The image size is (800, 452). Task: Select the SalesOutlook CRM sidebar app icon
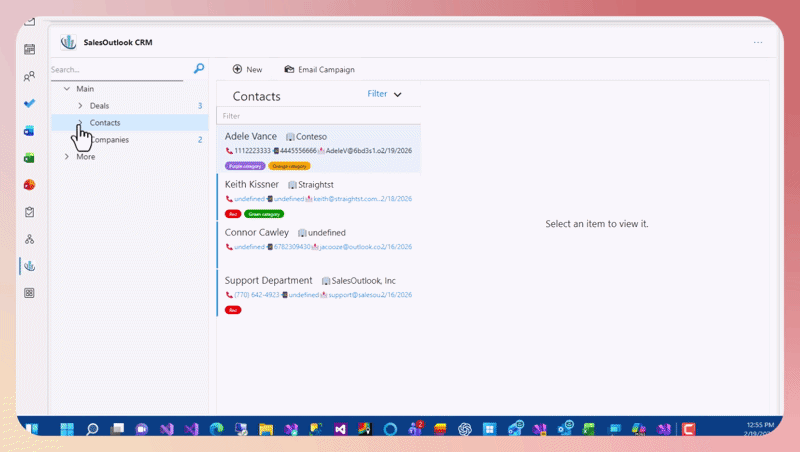point(30,266)
